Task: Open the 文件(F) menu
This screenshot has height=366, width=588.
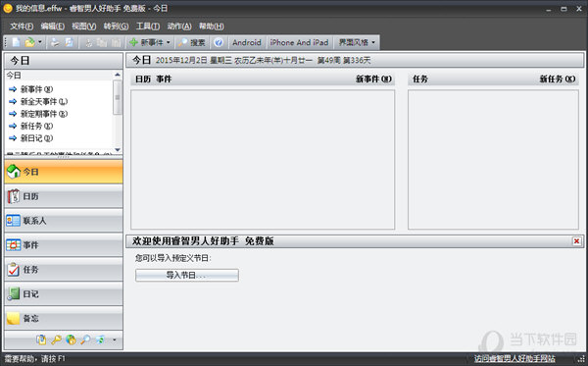Action: 22,26
